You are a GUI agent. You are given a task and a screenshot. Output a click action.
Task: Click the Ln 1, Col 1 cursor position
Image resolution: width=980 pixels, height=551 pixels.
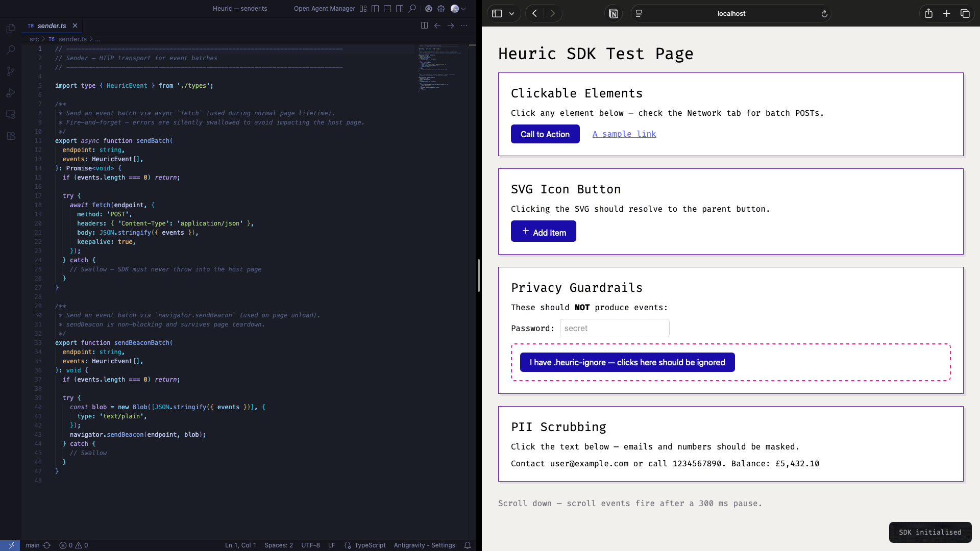coord(240,545)
